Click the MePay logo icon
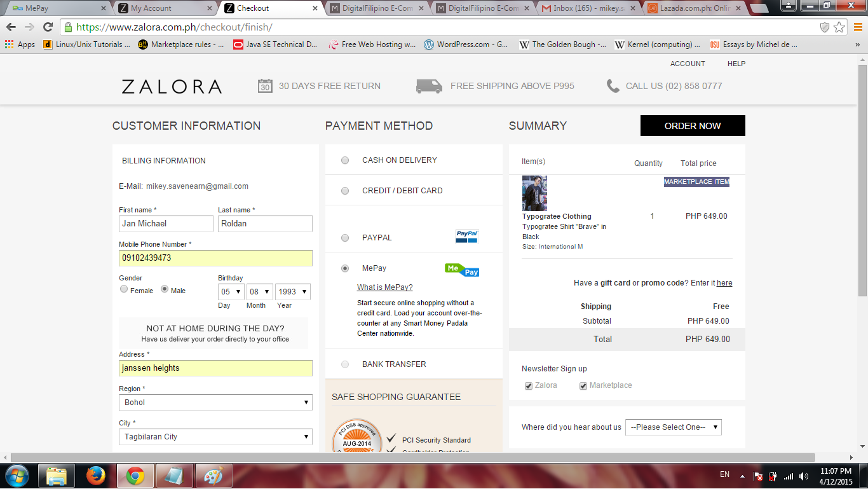Viewport: 868px width, 503px height. click(x=462, y=270)
